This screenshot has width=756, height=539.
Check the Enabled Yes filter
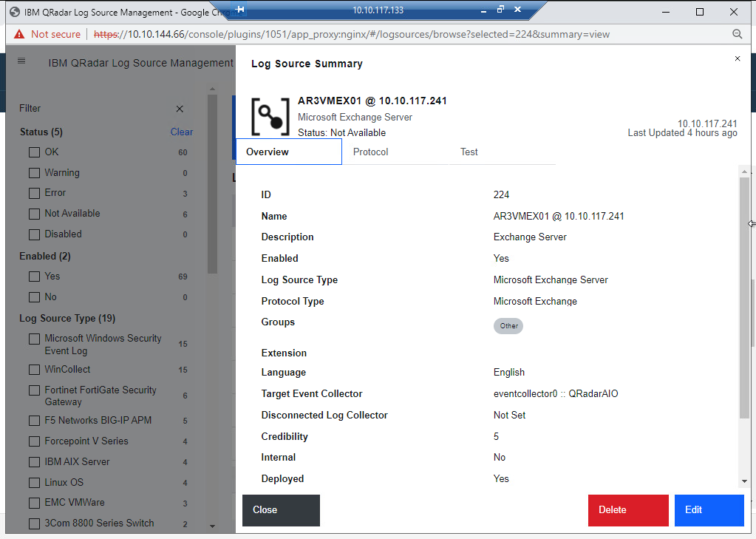[x=34, y=277]
